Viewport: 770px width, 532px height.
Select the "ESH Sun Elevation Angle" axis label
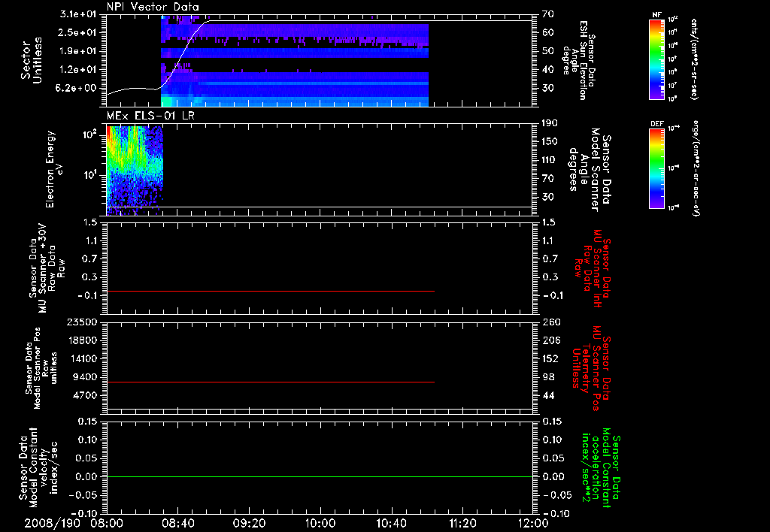(578, 60)
